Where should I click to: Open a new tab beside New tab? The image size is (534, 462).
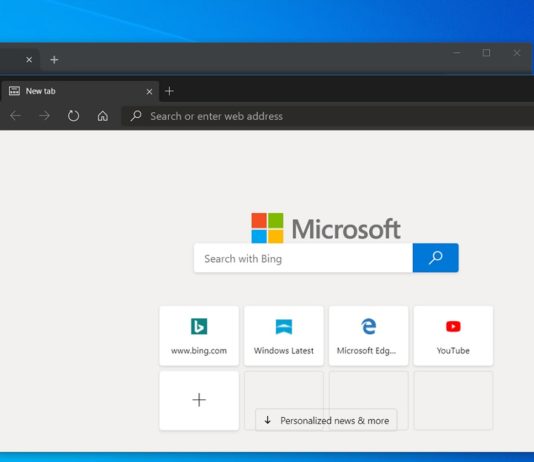point(169,91)
